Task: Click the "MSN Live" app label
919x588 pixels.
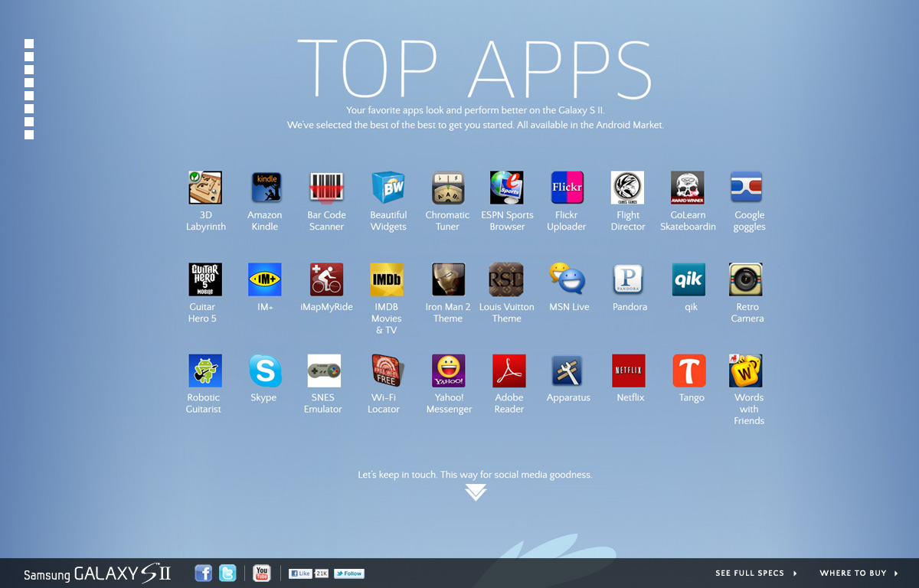Action: (x=570, y=306)
